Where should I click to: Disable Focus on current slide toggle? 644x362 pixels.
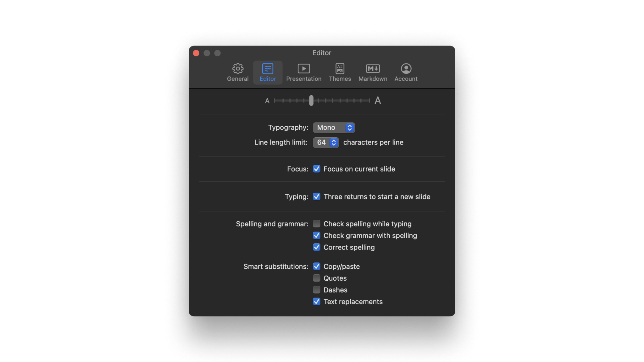pyautogui.click(x=317, y=169)
